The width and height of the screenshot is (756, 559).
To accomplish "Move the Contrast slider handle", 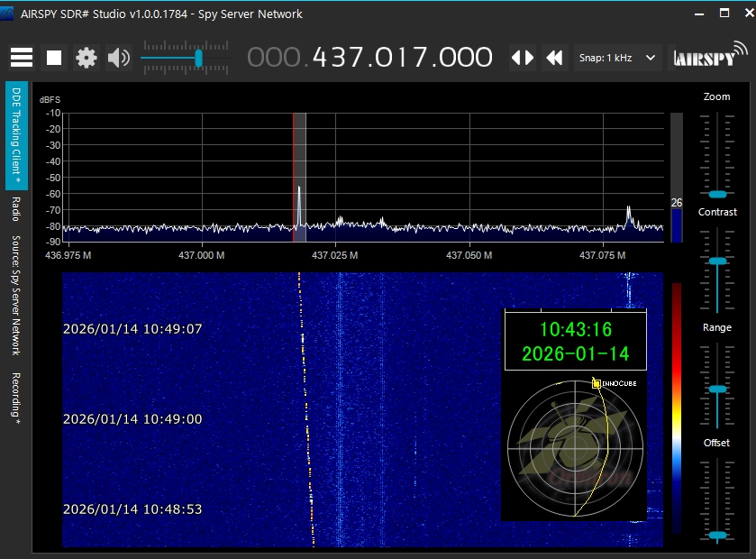I will tap(717, 261).
